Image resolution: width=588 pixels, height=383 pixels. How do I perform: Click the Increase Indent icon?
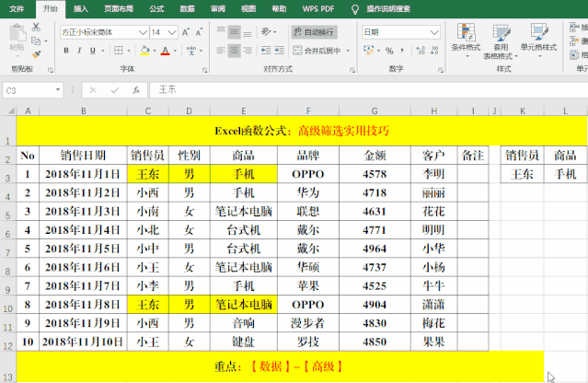point(280,52)
